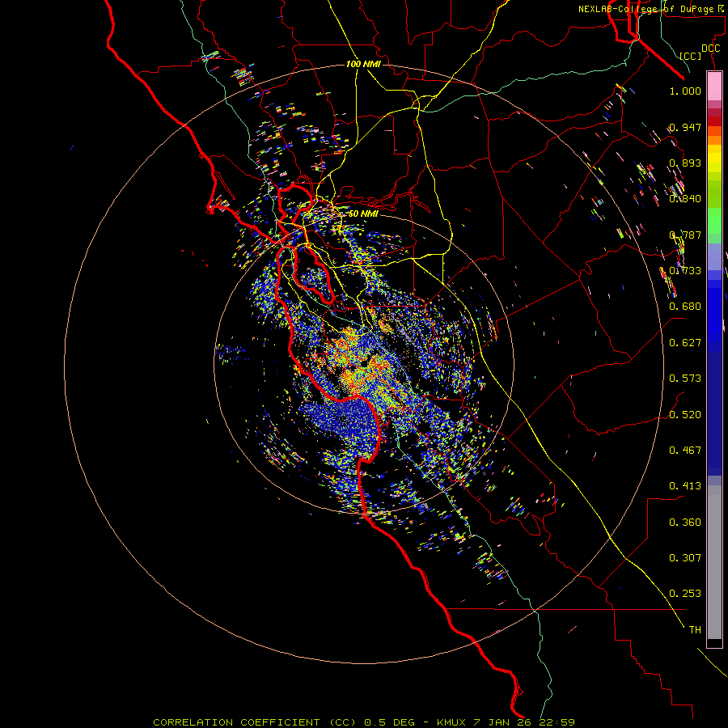Click the 50 NMI range ring label
Image resolution: width=728 pixels, height=728 pixels.
click(x=363, y=214)
